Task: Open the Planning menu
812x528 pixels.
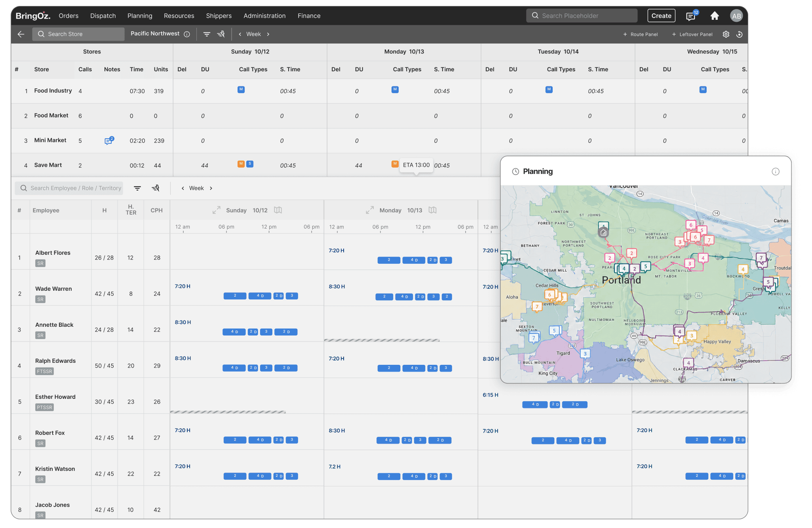Action: pyautogui.click(x=140, y=16)
